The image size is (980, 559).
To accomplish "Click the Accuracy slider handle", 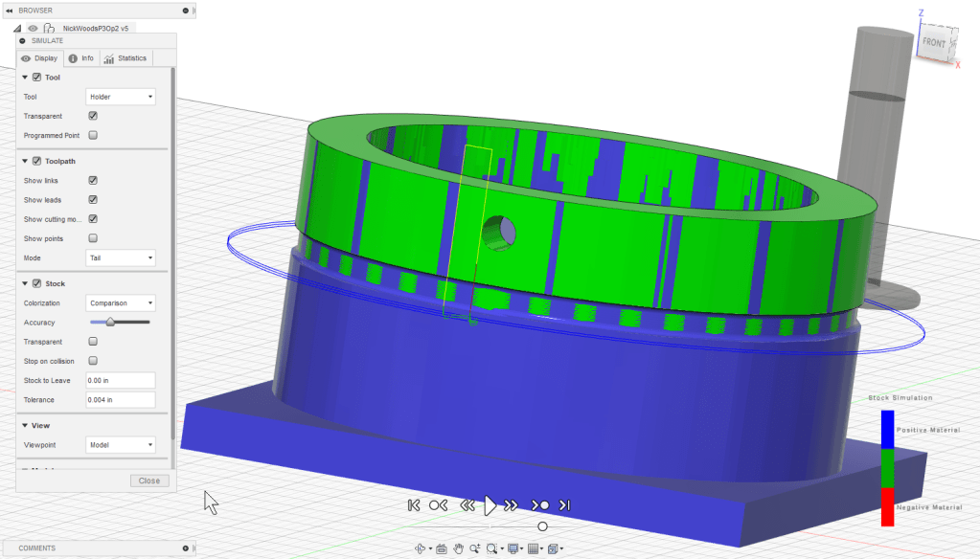I will point(110,323).
